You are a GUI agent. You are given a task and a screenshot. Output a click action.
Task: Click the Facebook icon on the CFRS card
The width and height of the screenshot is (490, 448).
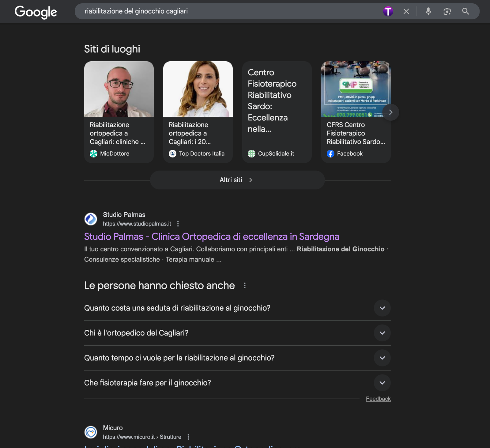click(x=330, y=154)
